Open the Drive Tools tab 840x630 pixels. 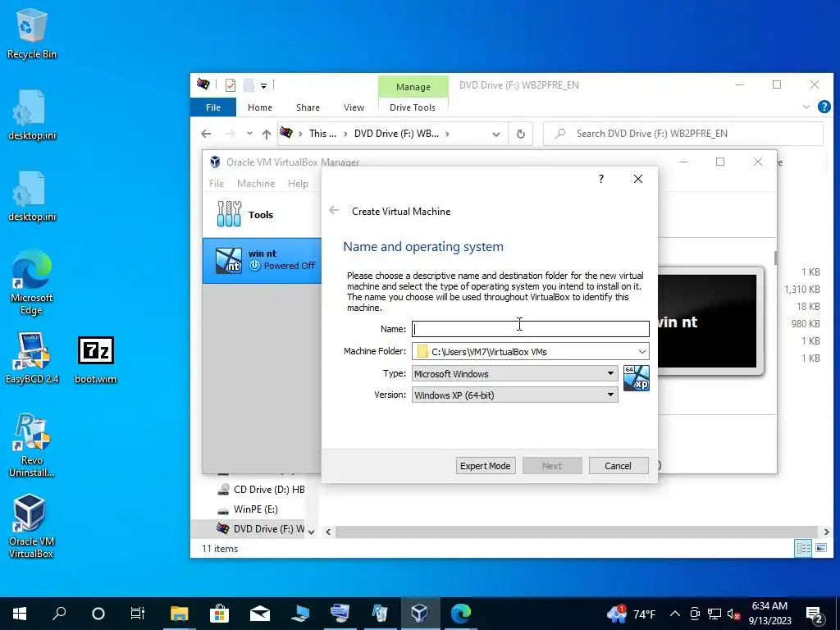point(413,107)
